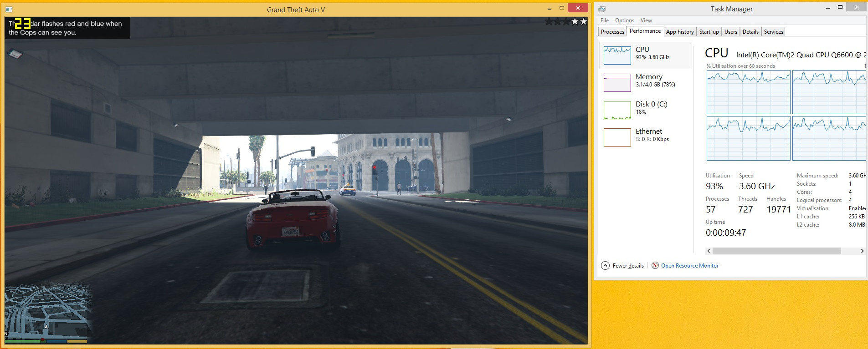Open the App history tab
The height and width of the screenshot is (349, 868).
pyautogui.click(x=679, y=32)
